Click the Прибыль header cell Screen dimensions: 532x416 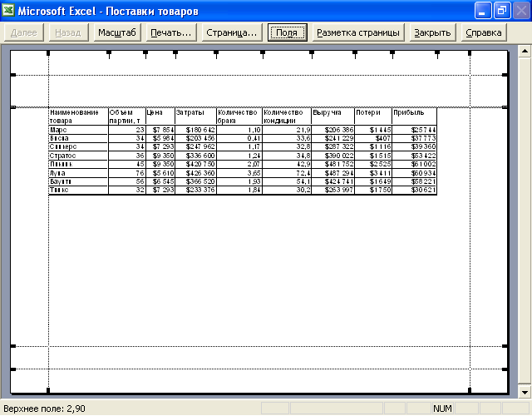click(x=414, y=116)
